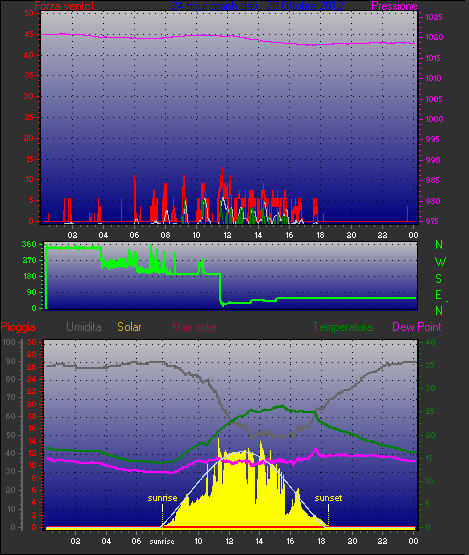This screenshot has width=469, height=555.
Task: Click the yellow "sunrise" marker label in the solar chart
Action: [162, 498]
